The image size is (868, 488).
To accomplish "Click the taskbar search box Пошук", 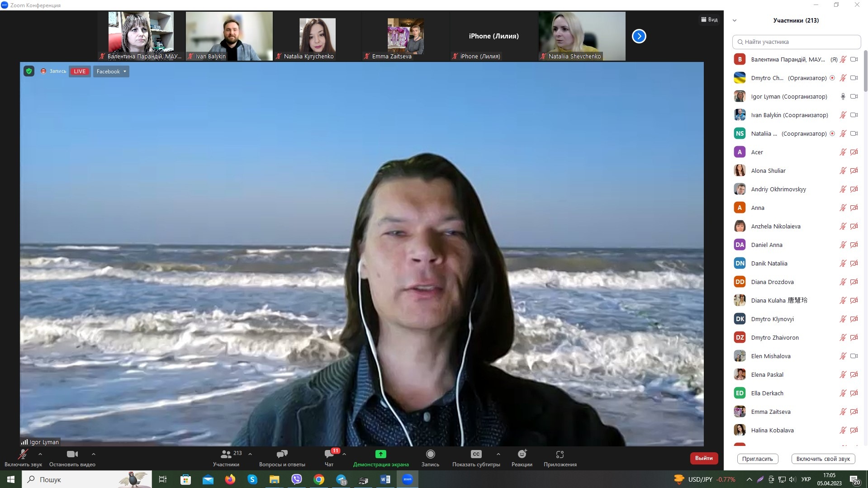I will (x=87, y=479).
